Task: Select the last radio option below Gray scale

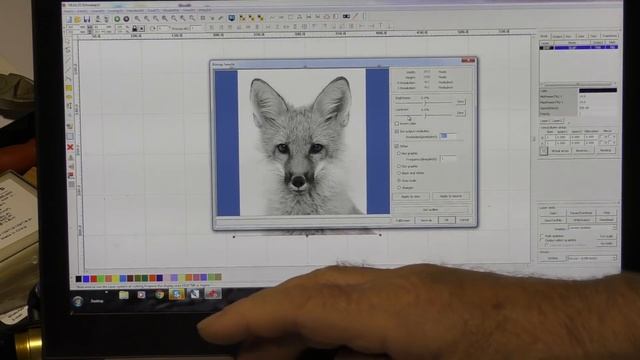Action: 399,187
